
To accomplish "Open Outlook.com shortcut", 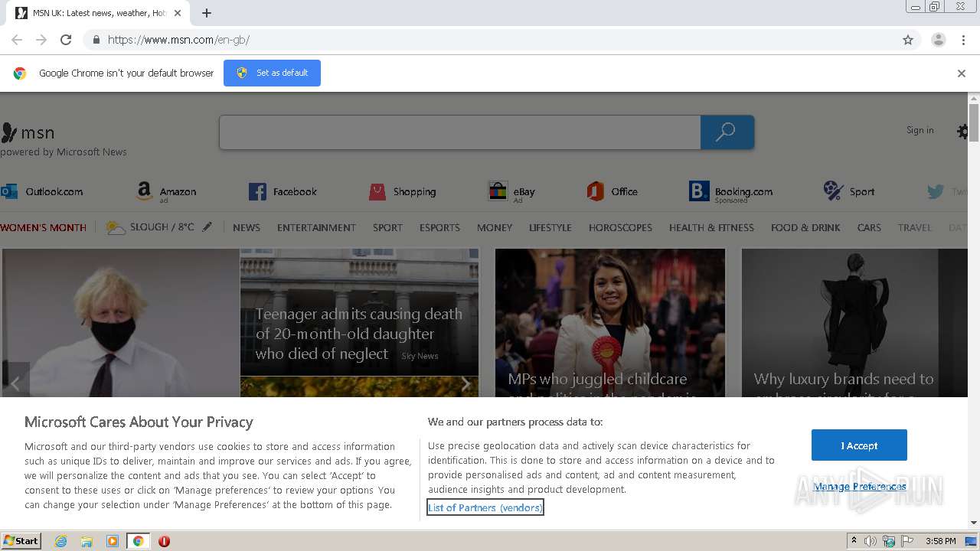I will coord(41,191).
